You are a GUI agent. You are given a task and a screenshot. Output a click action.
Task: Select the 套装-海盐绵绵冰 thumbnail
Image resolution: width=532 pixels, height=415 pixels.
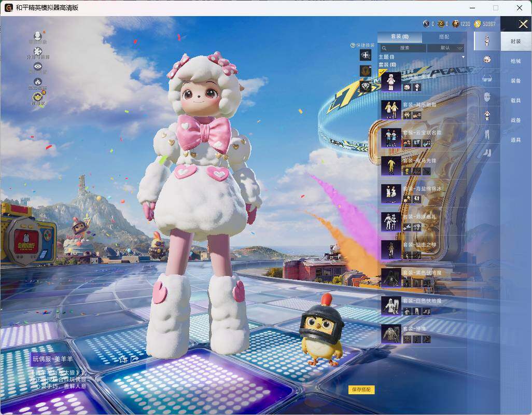pos(391,194)
